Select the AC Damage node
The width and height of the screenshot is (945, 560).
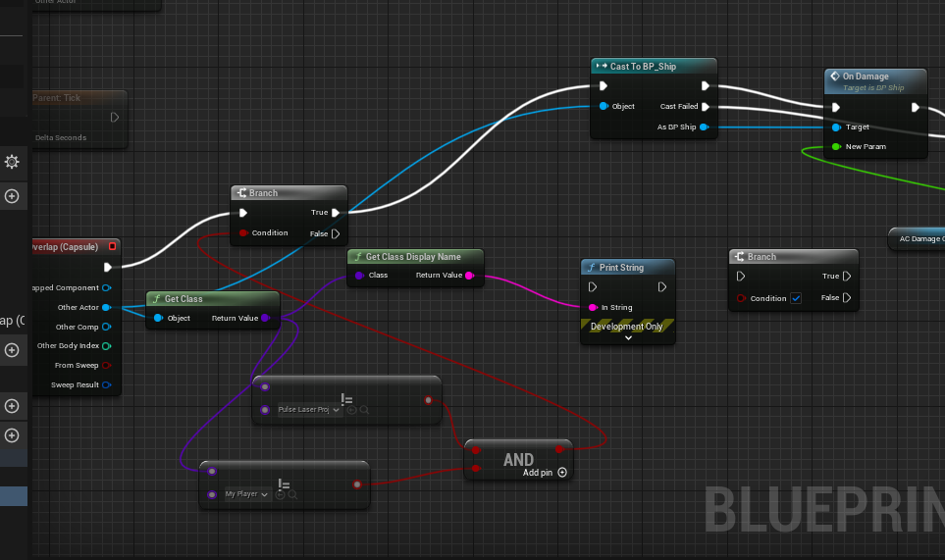(x=918, y=238)
